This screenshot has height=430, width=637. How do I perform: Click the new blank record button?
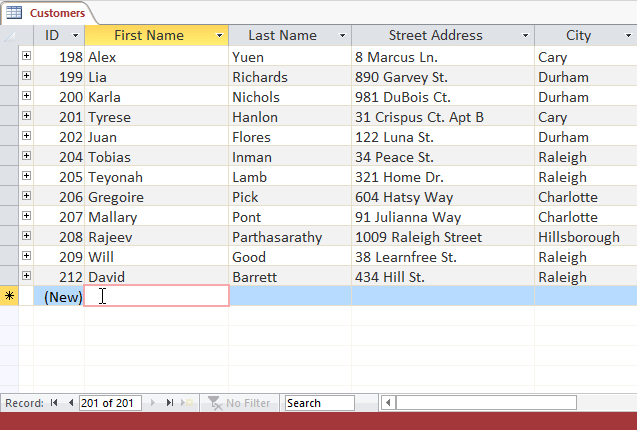tap(187, 403)
